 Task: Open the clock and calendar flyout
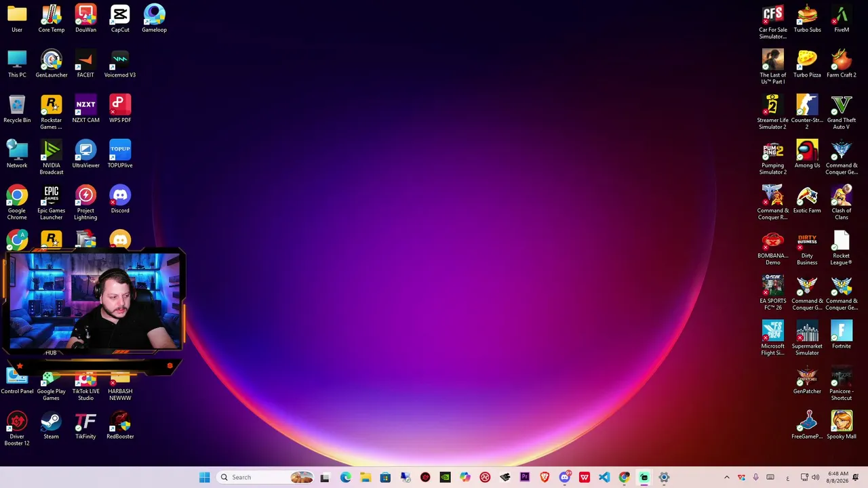pyautogui.click(x=838, y=477)
